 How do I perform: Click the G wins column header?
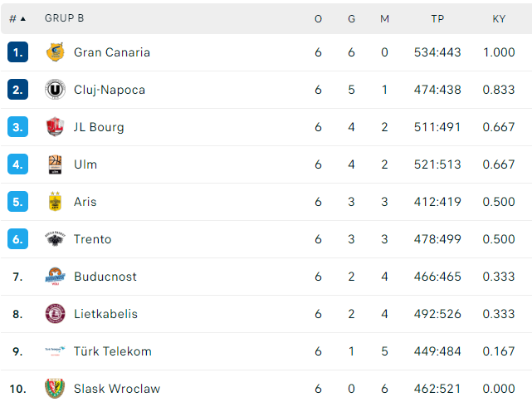[351, 18]
